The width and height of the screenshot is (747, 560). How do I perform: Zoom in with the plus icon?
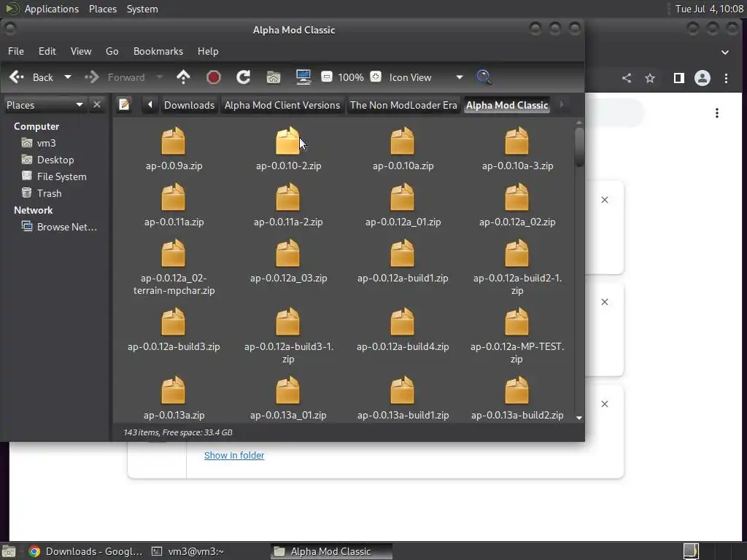[x=376, y=77]
